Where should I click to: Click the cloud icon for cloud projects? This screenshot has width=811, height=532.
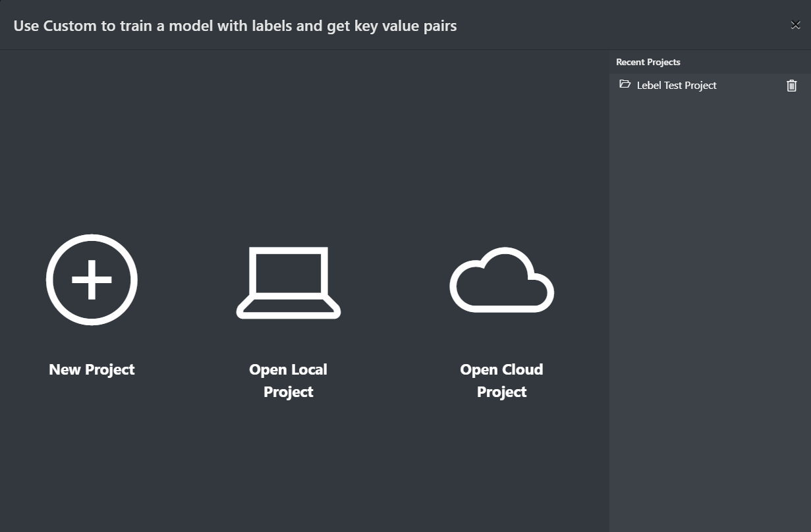tap(501, 280)
